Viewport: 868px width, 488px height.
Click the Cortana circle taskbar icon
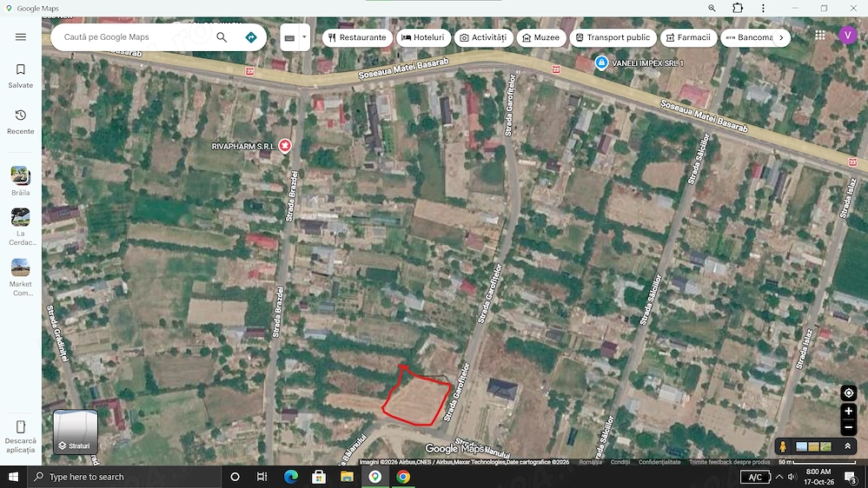point(235,477)
